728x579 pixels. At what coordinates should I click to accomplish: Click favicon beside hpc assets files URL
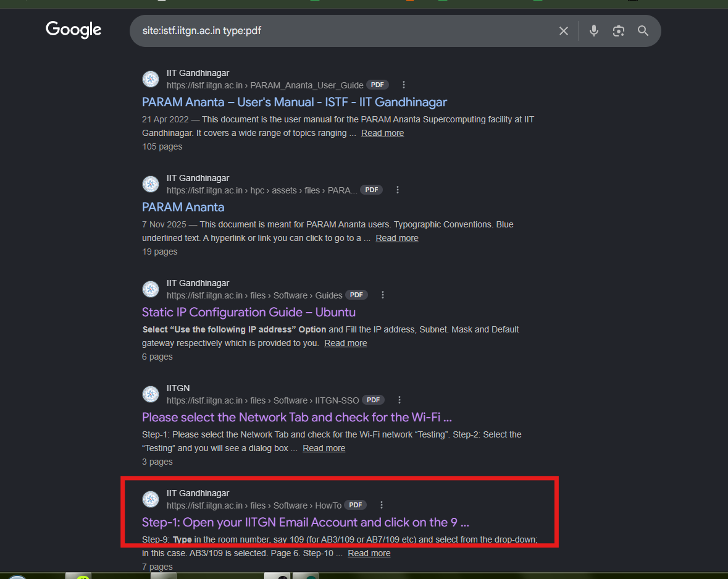pos(151,184)
